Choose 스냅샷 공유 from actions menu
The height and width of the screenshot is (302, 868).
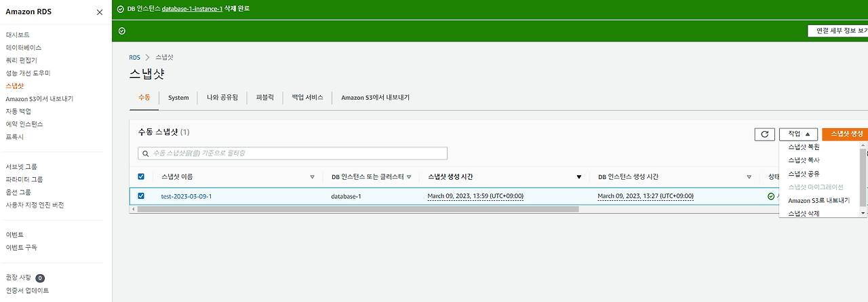[804, 174]
